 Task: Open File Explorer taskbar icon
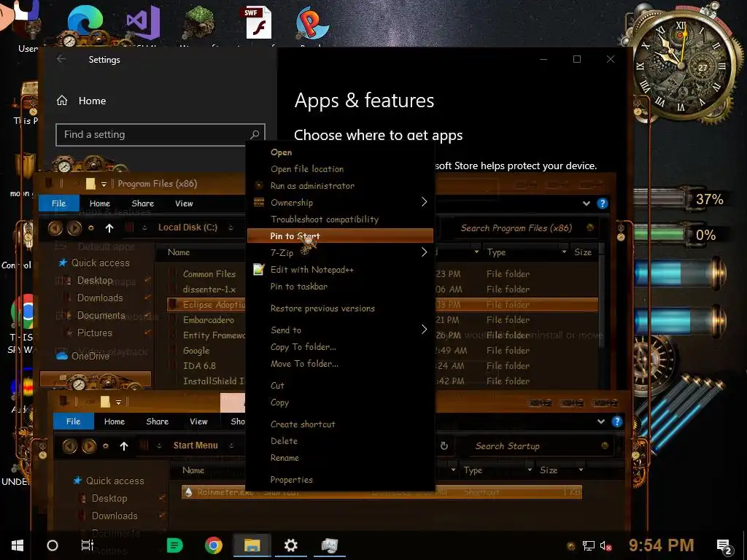[252, 545]
